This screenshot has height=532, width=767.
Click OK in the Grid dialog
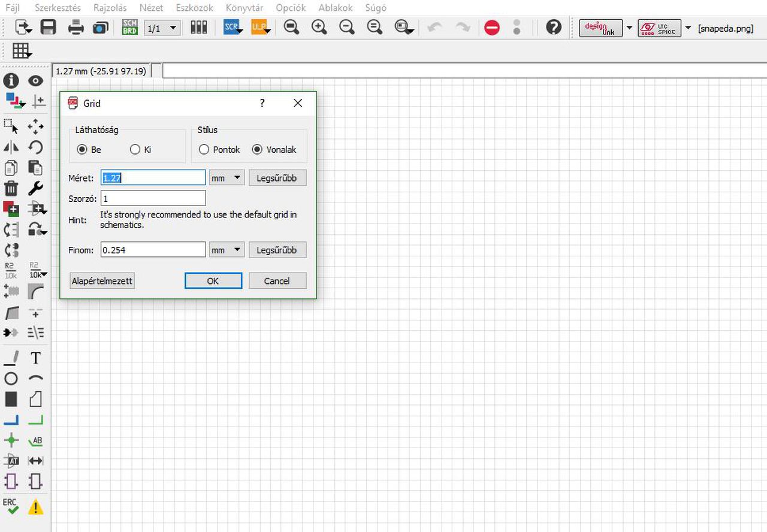pyautogui.click(x=213, y=280)
